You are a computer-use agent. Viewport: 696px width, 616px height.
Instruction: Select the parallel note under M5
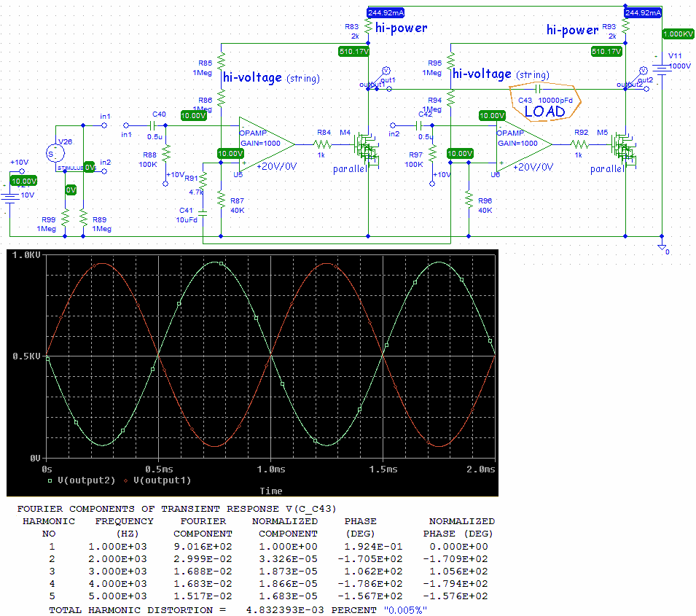click(x=608, y=169)
